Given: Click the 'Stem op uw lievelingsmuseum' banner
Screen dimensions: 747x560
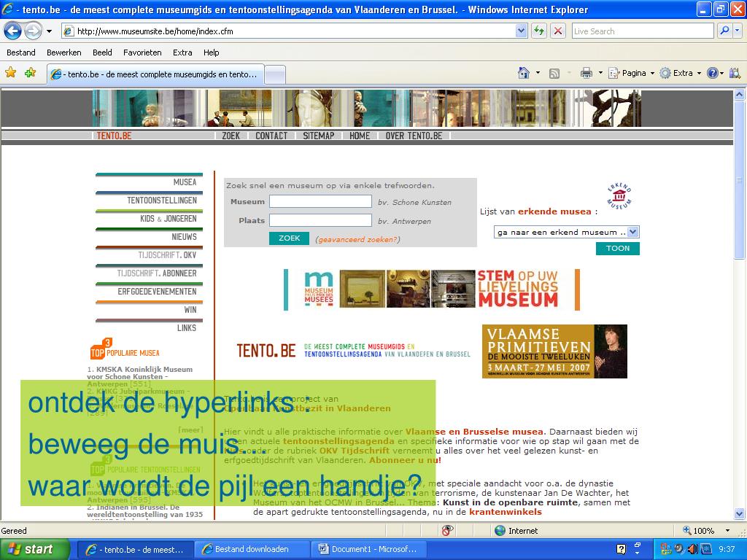Looking at the screenshot, I should tap(432, 289).
